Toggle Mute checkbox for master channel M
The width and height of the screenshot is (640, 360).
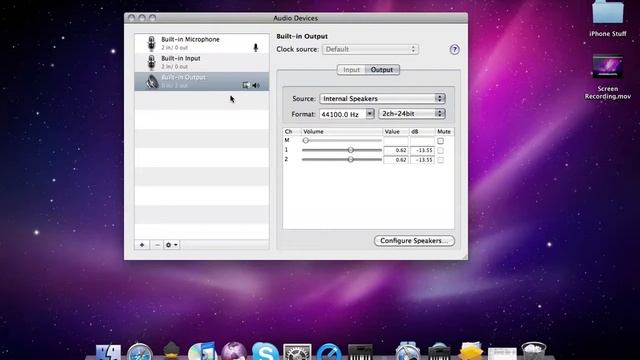coord(440,141)
